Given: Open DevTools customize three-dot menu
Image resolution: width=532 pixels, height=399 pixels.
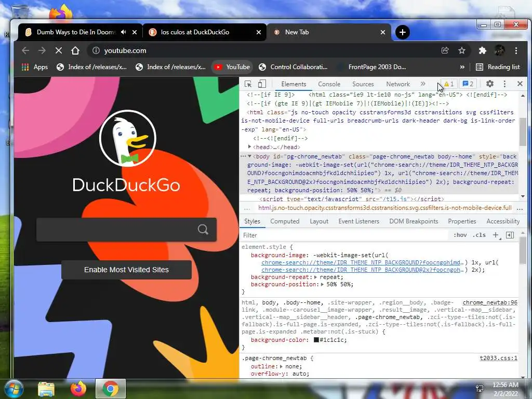Looking at the screenshot, I should pyautogui.click(x=504, y=84).
